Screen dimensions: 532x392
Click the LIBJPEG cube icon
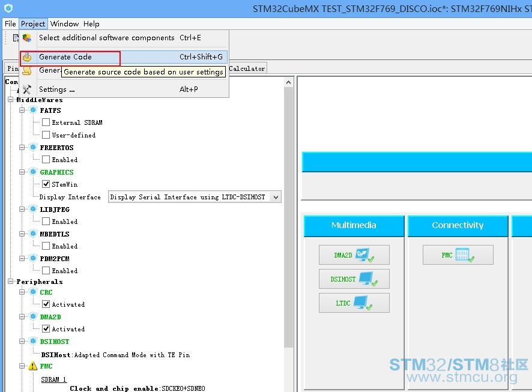(x=33, y=209)
